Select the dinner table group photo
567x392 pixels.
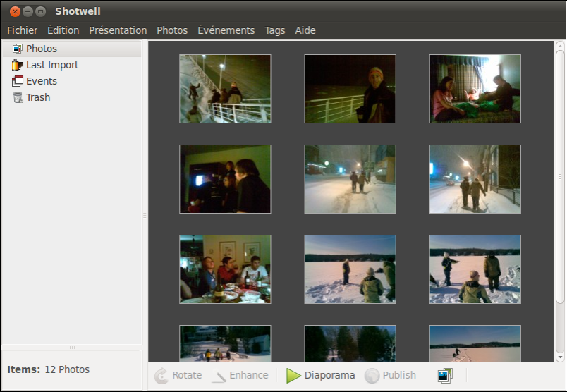pos(225,269)
